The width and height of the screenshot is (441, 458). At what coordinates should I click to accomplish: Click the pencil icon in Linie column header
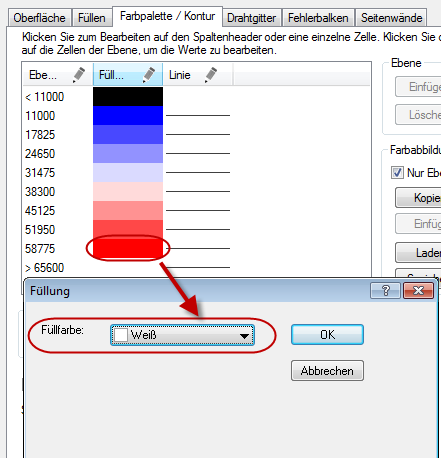click(211, 75)
